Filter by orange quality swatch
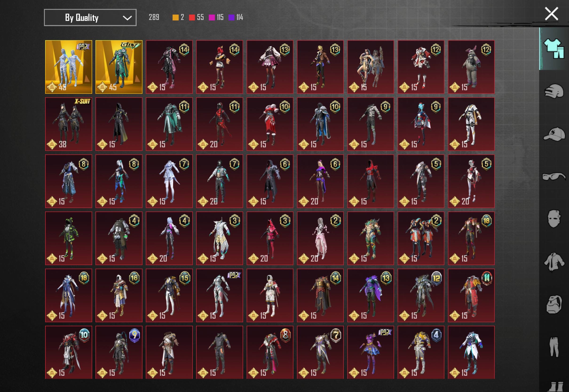The height and width of the screenshot is (392, 569). (175, 17)
